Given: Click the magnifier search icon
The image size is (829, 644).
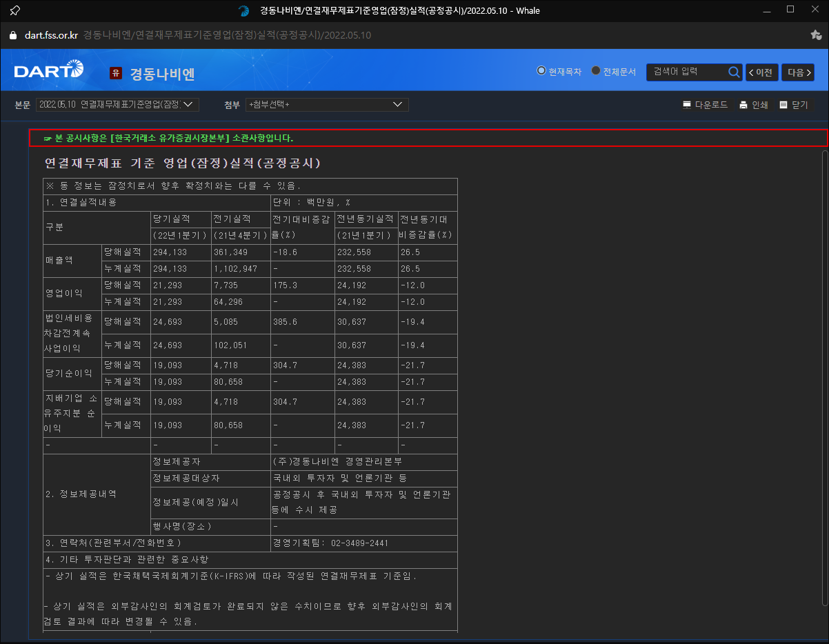Looking at the screenshot, I should point(734,72).
